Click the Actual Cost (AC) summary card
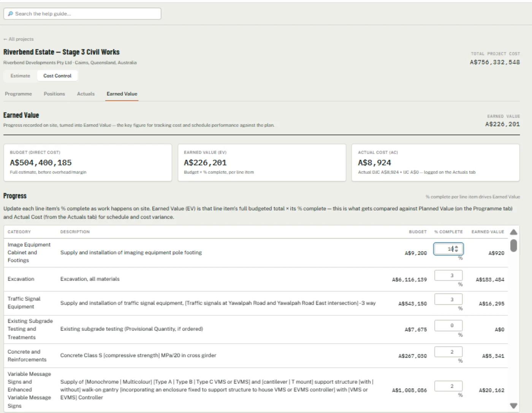 tap(435, 162)
